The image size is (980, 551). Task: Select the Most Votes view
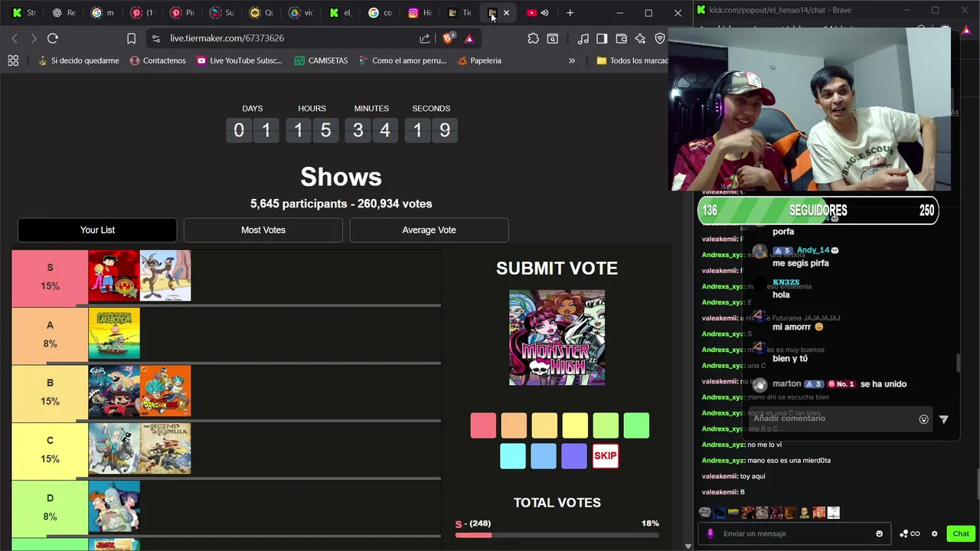[263, 230]
